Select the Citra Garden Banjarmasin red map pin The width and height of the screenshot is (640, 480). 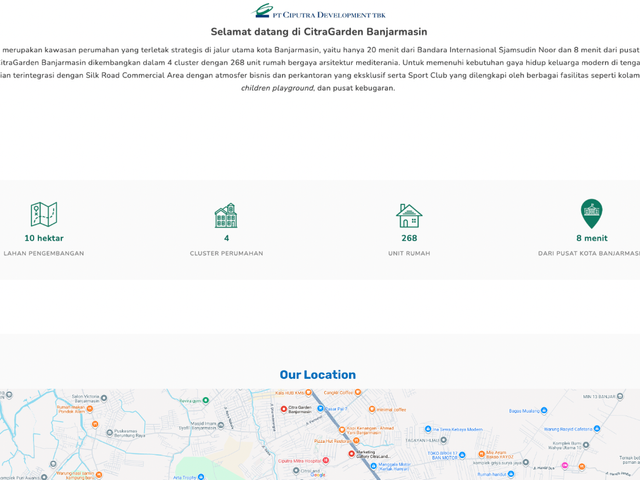pyautogui.click(x=284, y=409)
